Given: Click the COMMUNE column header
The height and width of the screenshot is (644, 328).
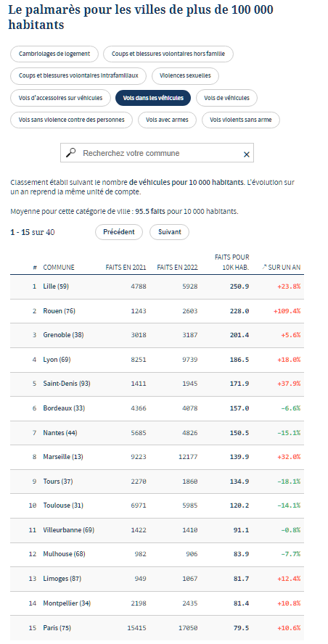Looking at the screenshot, I should pos(59,268).
